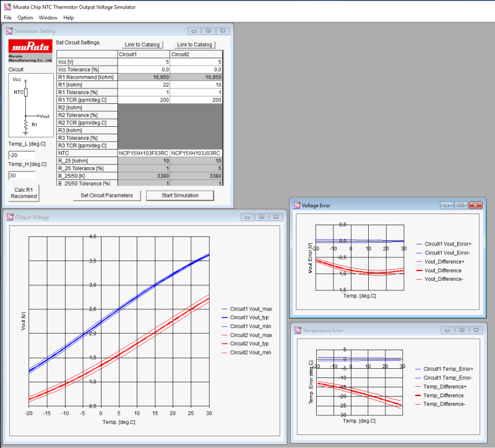Maximize the Output Voltage window

tap(262, 217)
